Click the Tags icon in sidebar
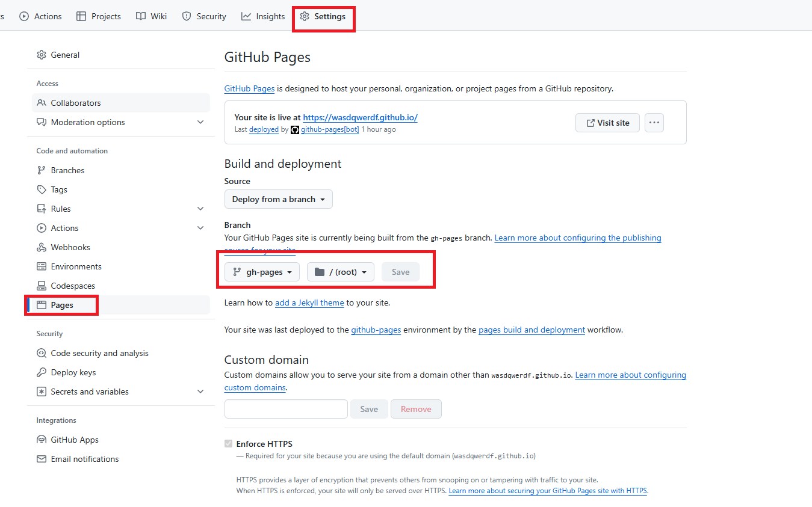The image size is (812, 507). (42, 189)
